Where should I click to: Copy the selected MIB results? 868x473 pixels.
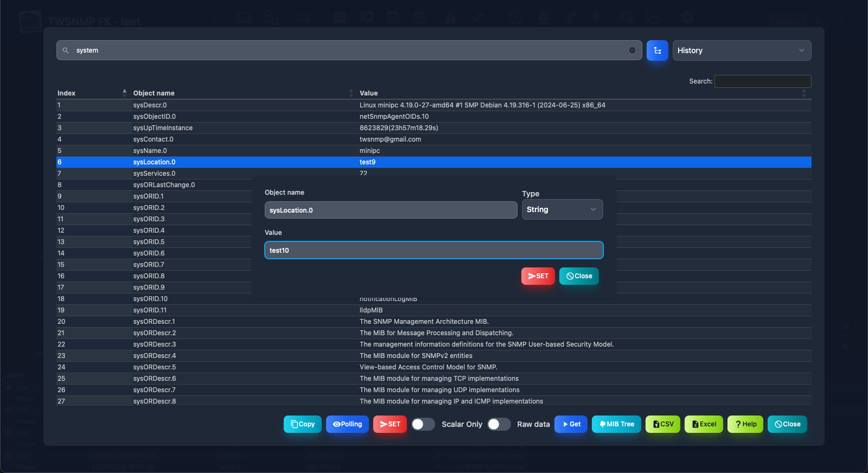302,424
